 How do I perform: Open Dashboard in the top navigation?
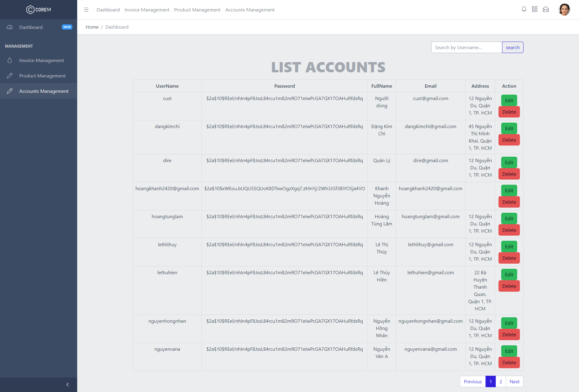[108, 10]
